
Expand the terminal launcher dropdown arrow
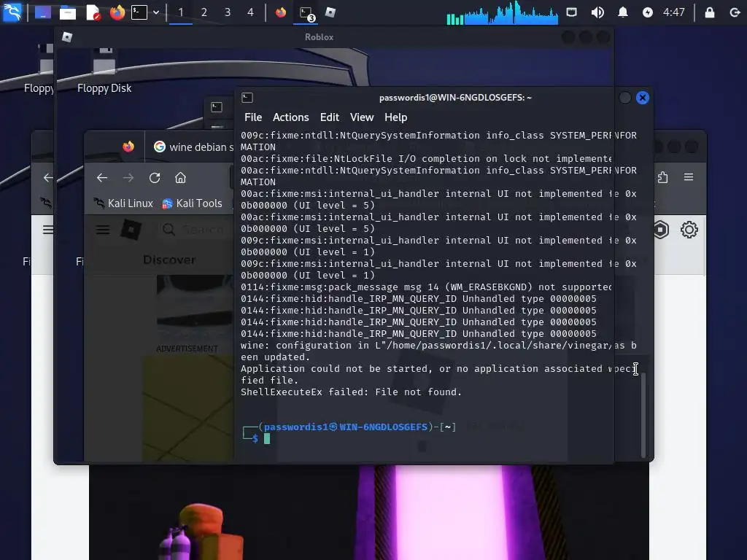pos(156,12)
